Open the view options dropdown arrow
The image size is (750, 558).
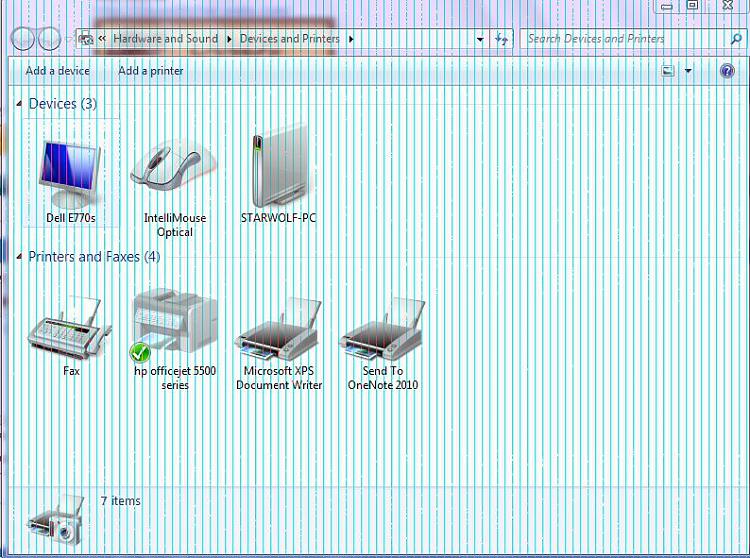688,71
